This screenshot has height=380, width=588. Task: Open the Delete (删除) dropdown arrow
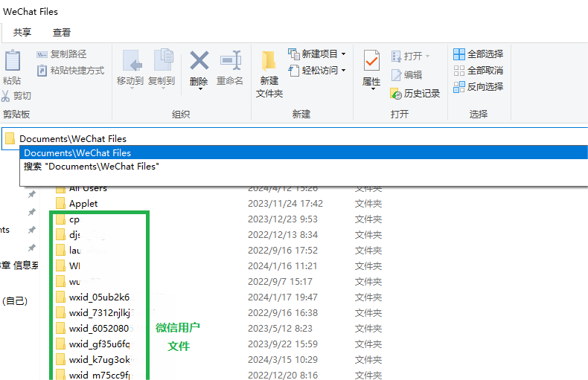tap(200, 89)
